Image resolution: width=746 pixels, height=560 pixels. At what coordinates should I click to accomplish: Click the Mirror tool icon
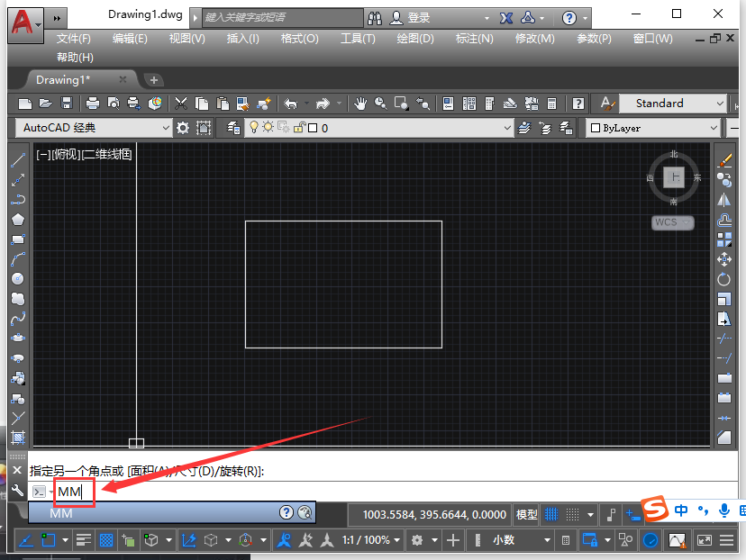[x=724, y=200]
